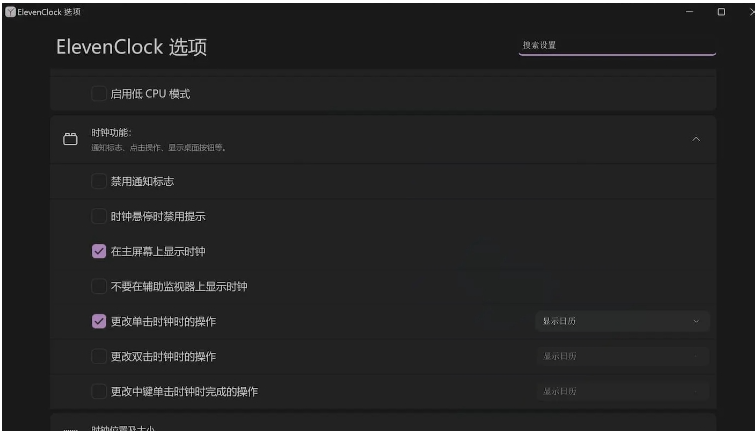Screen dimensions: 755x431
Task: Click the ElevenClock app icon in title bar
Action: coord(10,12)
